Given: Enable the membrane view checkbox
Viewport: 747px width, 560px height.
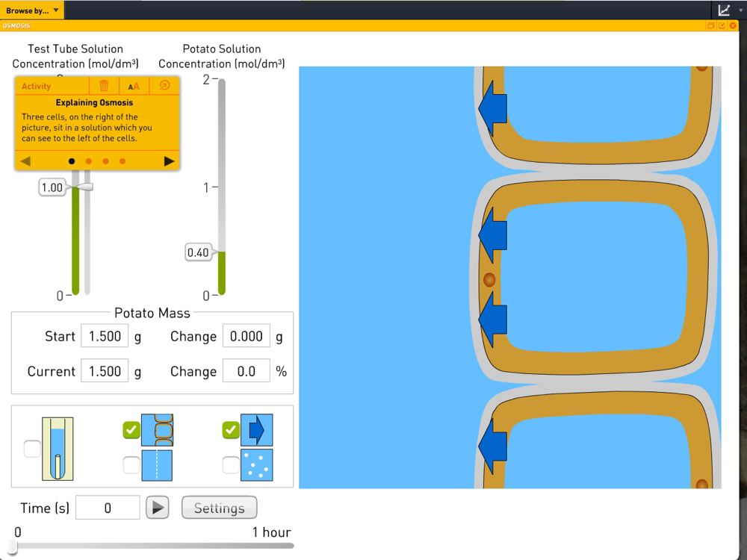Looking at the screenshot, I should (x=131, y=464).
